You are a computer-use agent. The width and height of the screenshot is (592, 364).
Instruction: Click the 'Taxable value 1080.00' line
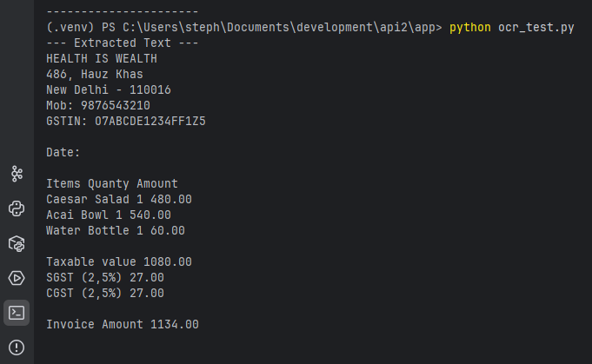coord(119,262)
